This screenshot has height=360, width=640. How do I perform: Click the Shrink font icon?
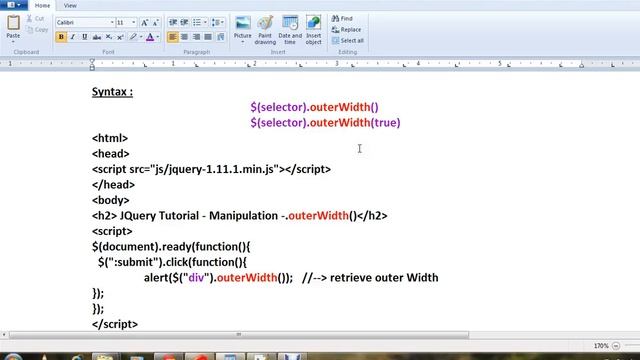156,22
